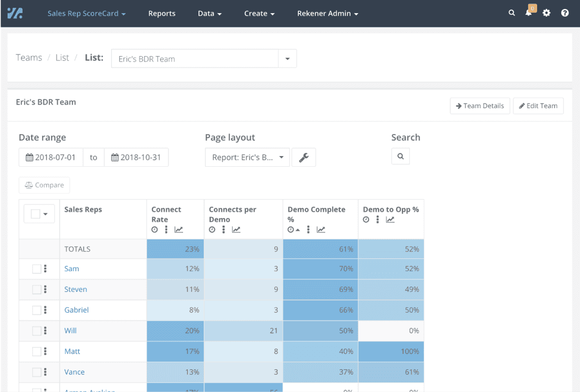Click the Rekener logo icon

pos(15,13)
